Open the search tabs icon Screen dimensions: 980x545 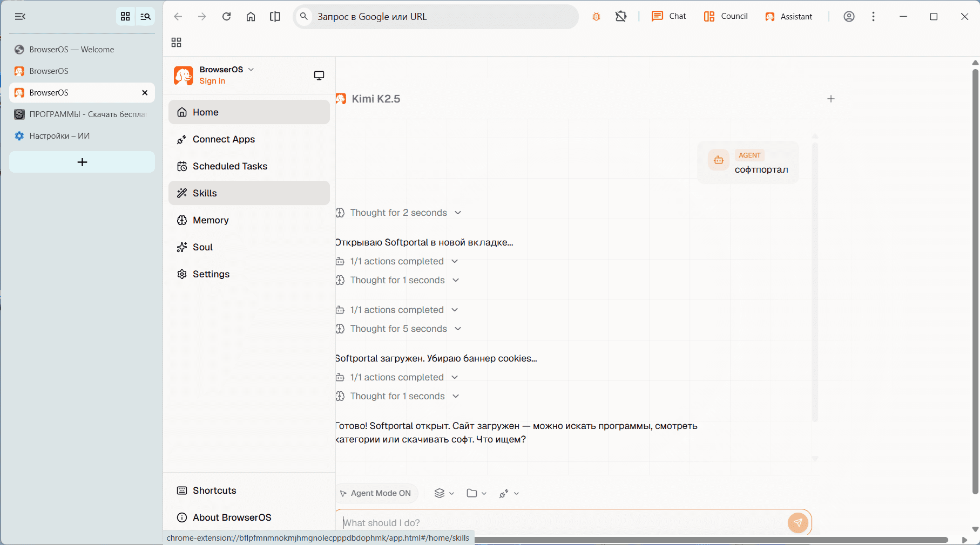tap(145, 17)
